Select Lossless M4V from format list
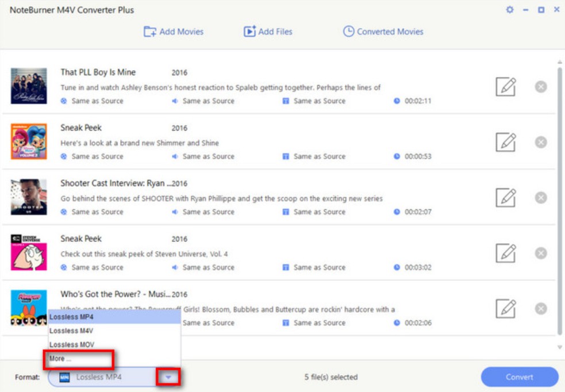This screenshot has height=392, width=565. (114, 330)
